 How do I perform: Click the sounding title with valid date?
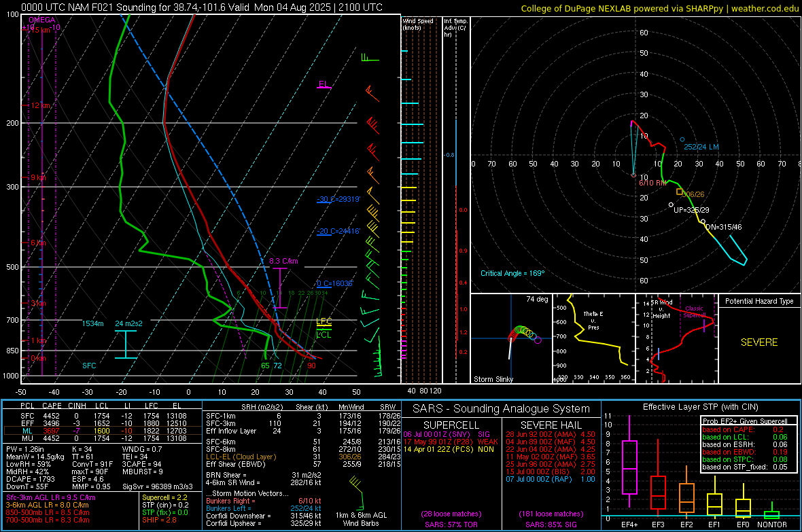tap(202, 7)
